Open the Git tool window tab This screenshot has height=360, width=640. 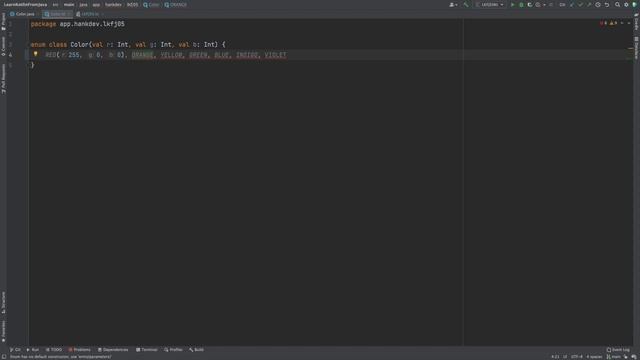point(15,350)
